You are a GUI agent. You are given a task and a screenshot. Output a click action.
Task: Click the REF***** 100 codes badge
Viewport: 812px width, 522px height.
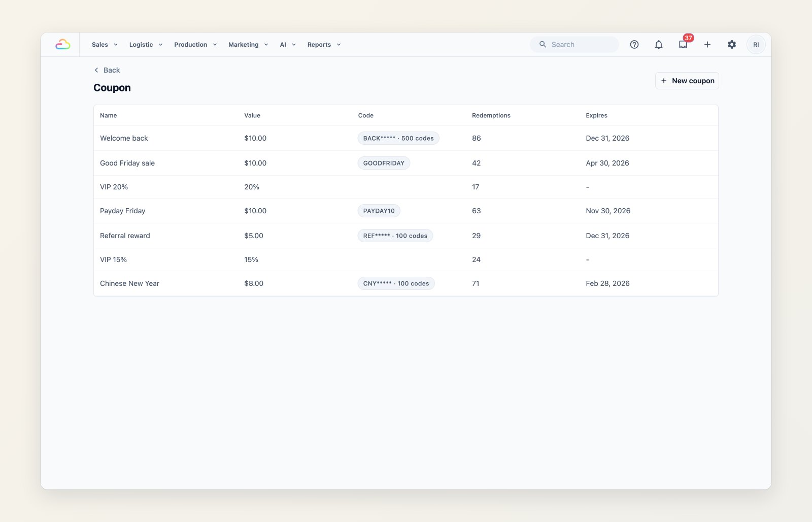point(395,236)
